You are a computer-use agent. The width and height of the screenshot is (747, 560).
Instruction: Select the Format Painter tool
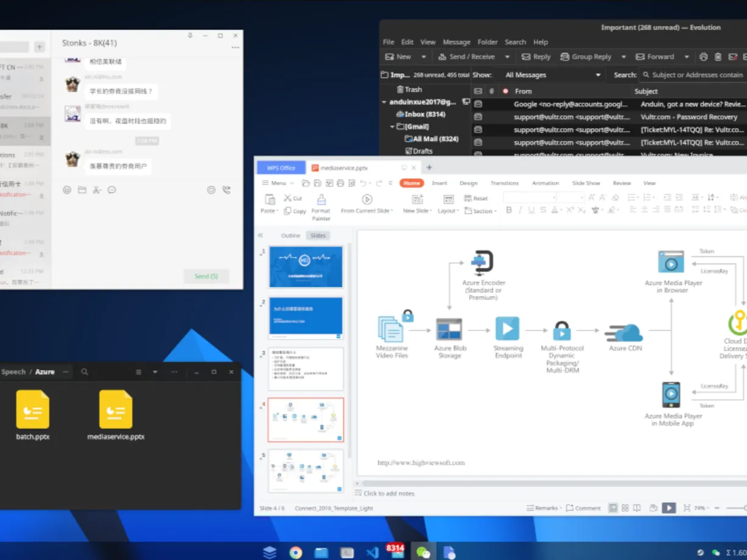tap(321, 205)
